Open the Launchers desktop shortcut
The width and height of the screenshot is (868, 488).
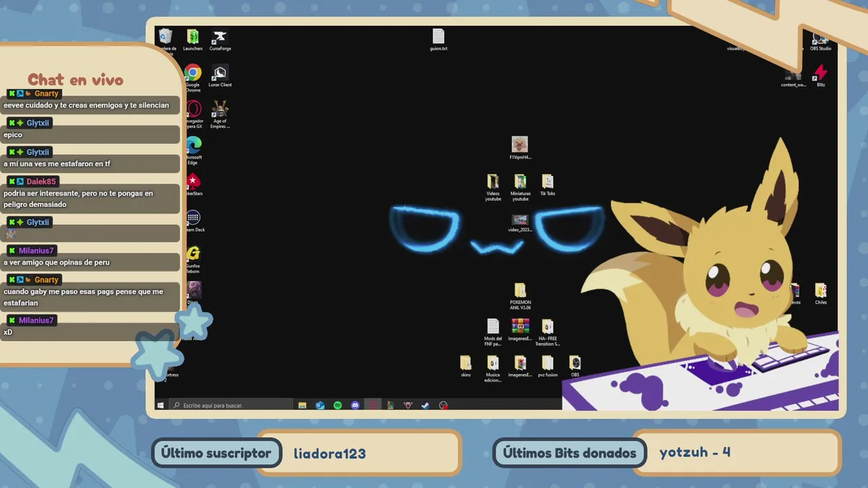coord(193,39)
